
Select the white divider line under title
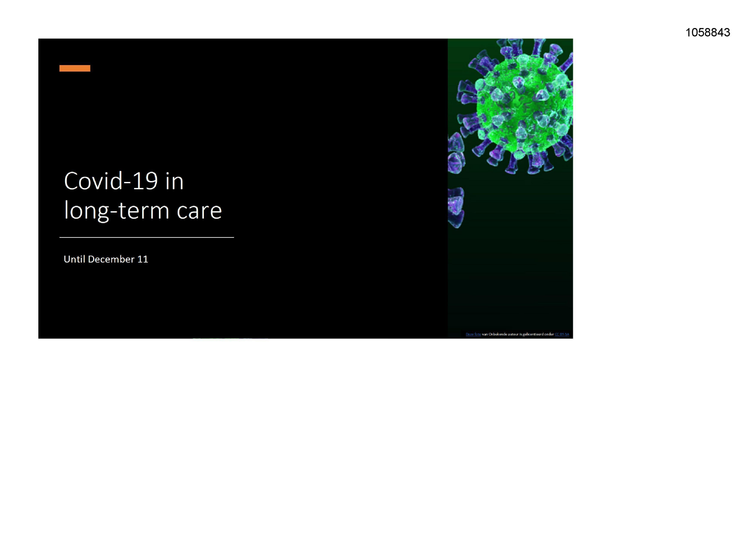click(147, 237)
